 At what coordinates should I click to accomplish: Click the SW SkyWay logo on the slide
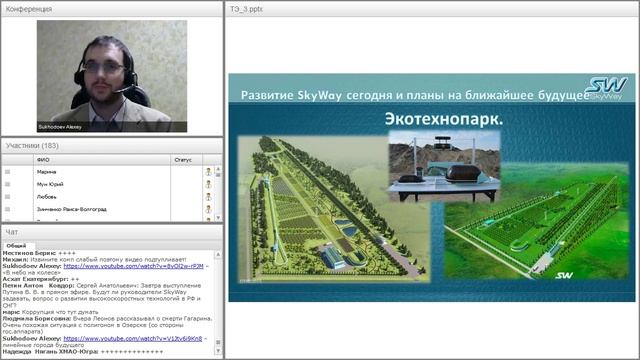coord(606,88)
